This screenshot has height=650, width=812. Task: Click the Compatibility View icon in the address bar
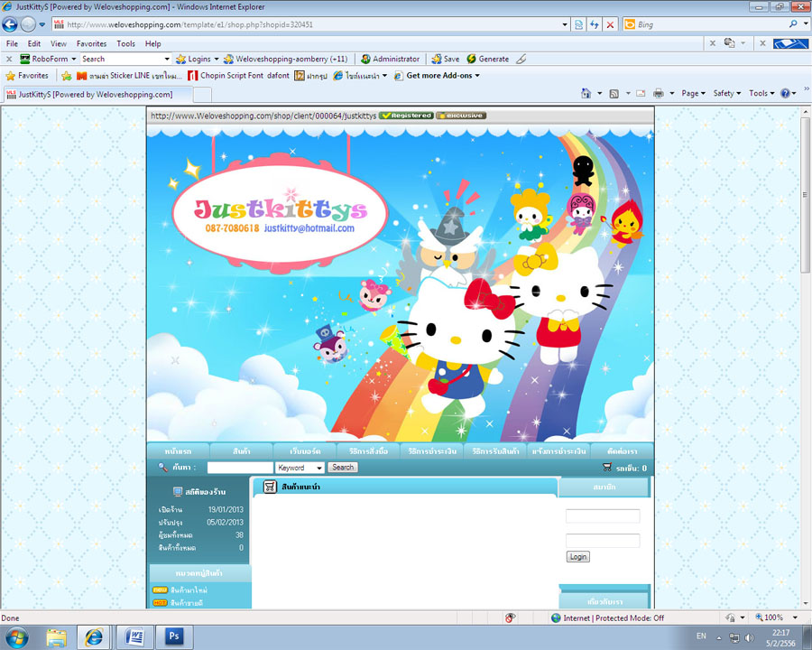(578, 24)
